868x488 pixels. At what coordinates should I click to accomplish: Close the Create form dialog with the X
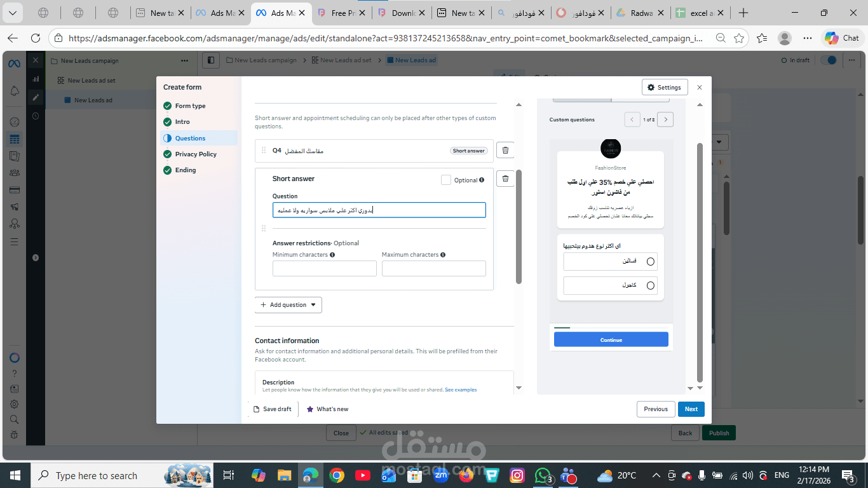[700, 87]
